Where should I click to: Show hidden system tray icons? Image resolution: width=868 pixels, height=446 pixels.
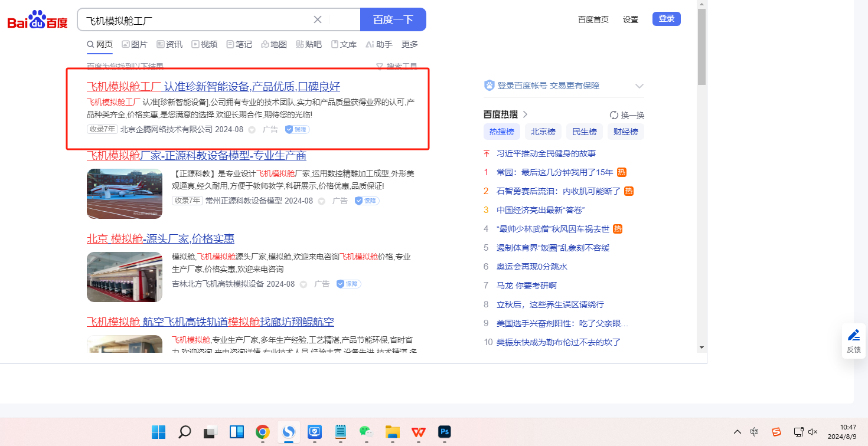(737, 432)
